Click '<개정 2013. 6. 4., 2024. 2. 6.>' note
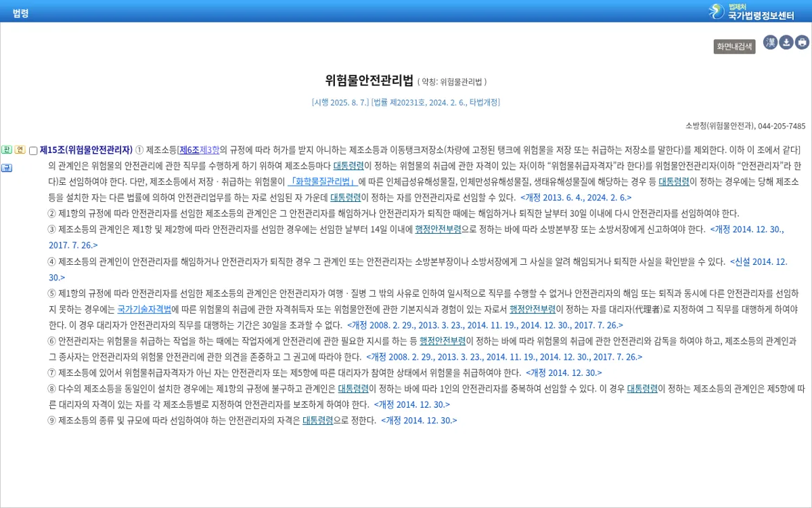812x508 pixels. (x=576, y=198)
